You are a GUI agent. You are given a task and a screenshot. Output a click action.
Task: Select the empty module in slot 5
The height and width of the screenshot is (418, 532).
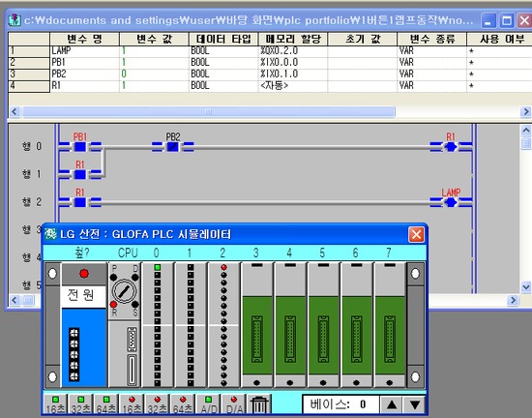[323, 325]
